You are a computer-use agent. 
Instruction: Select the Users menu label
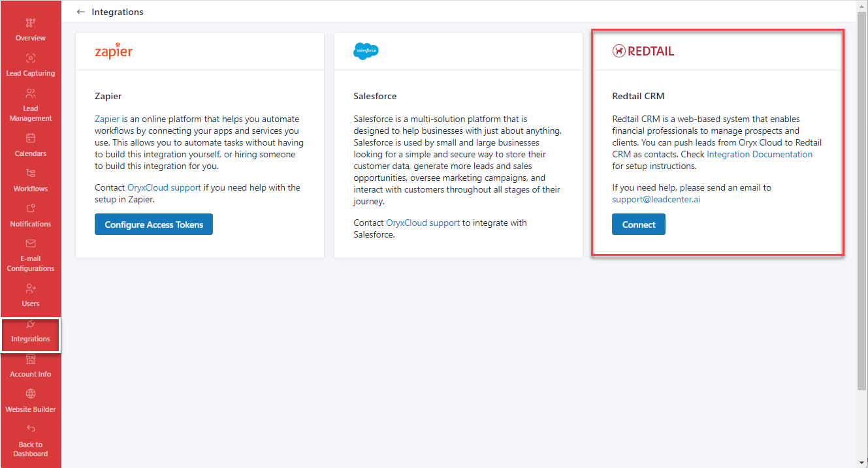(31, 304)
